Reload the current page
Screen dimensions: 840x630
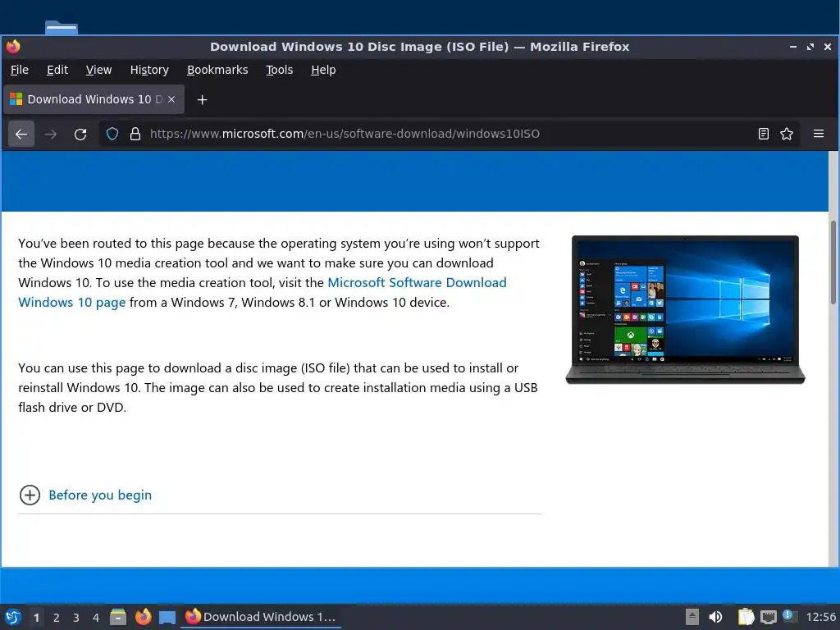[80, 134]
